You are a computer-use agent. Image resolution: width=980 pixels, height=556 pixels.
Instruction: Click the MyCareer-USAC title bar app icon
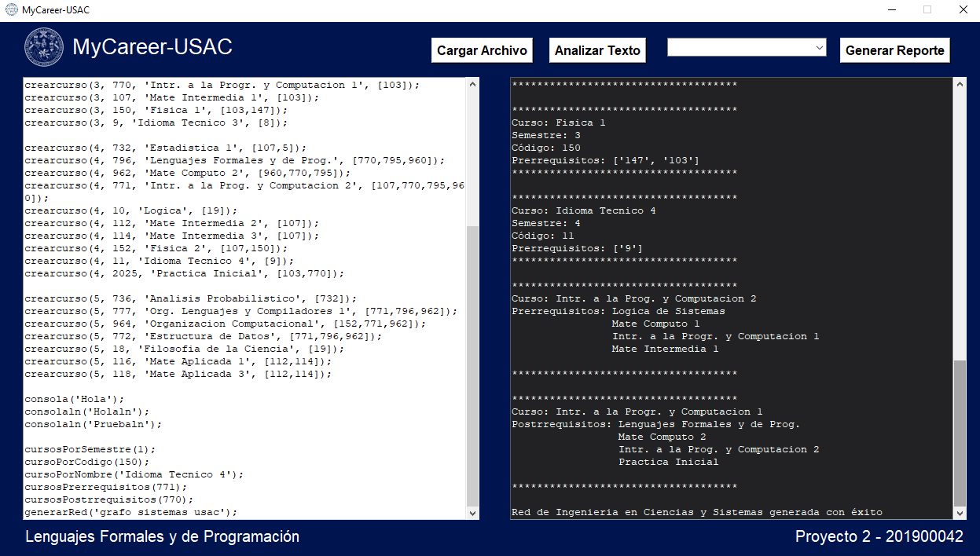click(x=11, y=10)
